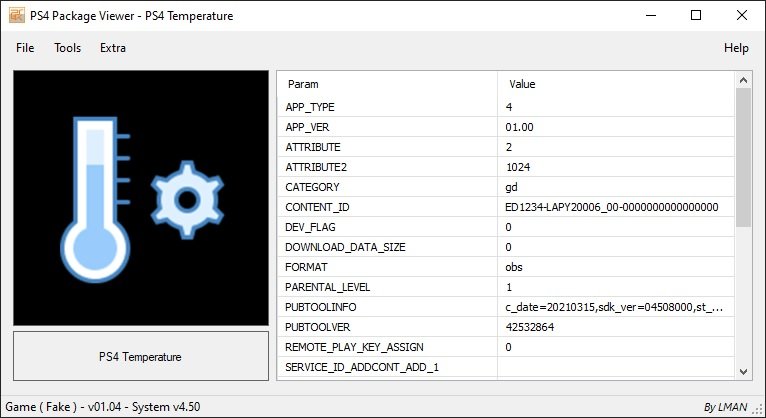Maximize the PS4 Package Viewer window
Screen dimensions: 766x418
pyautogui.click(x=696, y=15)
